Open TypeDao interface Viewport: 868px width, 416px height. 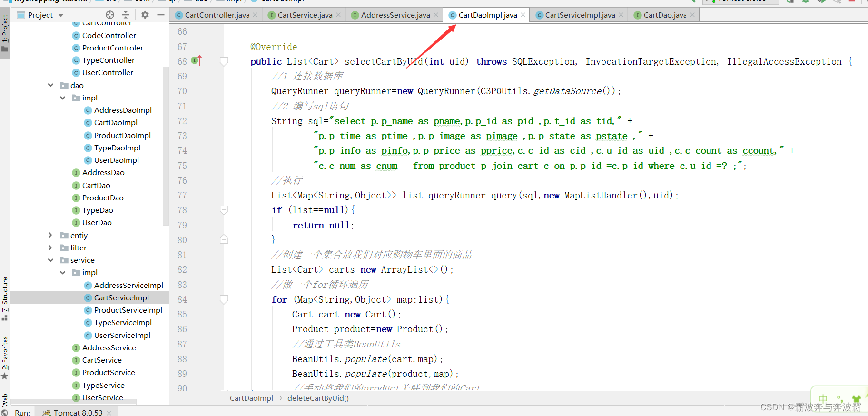tap(98, 210)
